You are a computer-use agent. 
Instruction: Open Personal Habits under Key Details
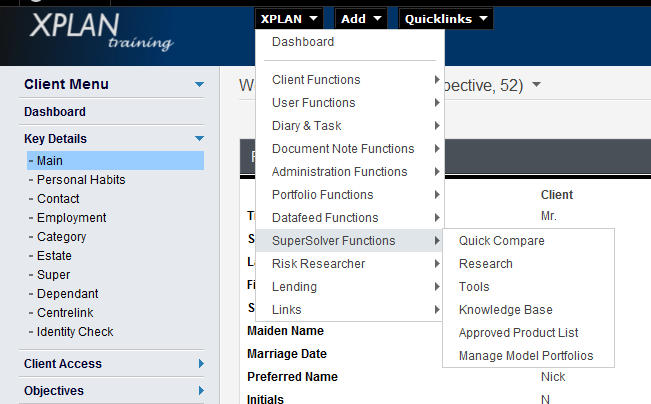tap(81, 180)
